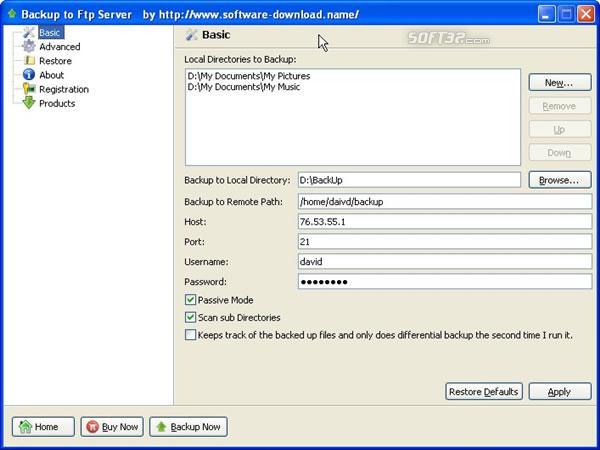Click the wrench icon in Basic header
The height and width of the screenshot is (450, 600).
click(191, 34)
